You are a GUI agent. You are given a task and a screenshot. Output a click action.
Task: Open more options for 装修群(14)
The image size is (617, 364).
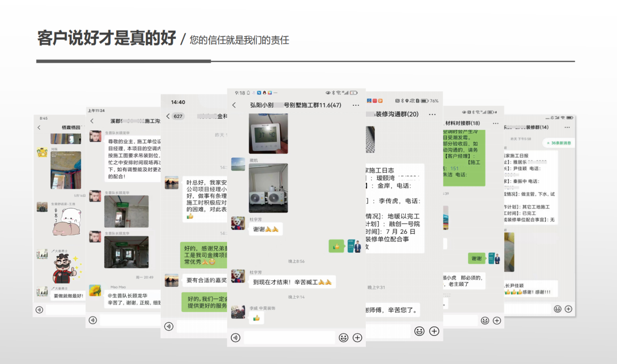tap(567, 127)
